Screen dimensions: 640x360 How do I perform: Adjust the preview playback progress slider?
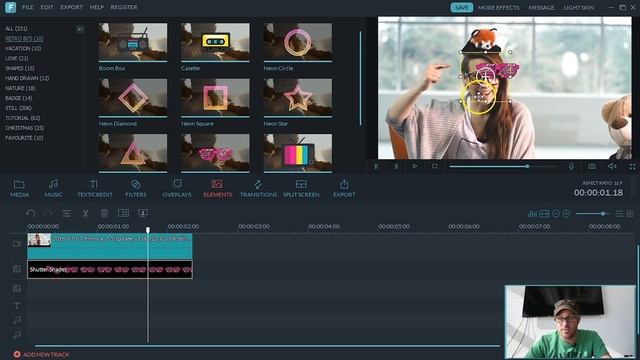coord(502,166)
